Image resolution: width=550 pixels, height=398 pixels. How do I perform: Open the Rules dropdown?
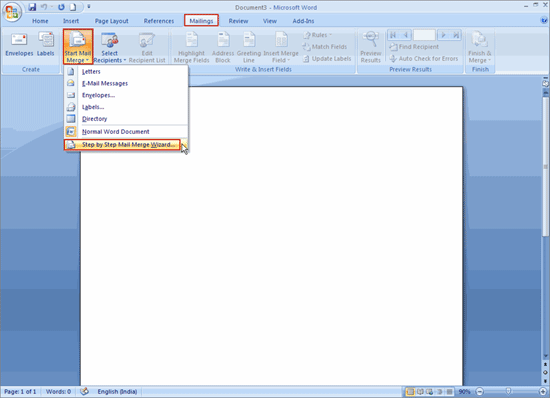pos(317,35)
